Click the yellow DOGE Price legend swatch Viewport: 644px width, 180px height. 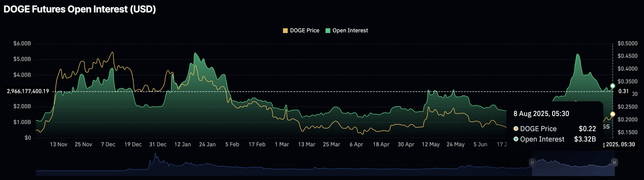[286, 31]
